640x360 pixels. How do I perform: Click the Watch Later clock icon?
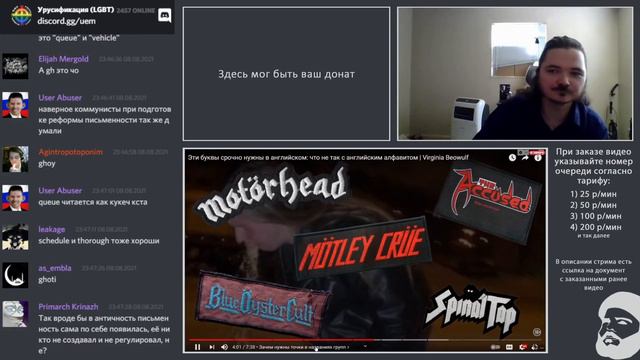(x=512, y=158)
